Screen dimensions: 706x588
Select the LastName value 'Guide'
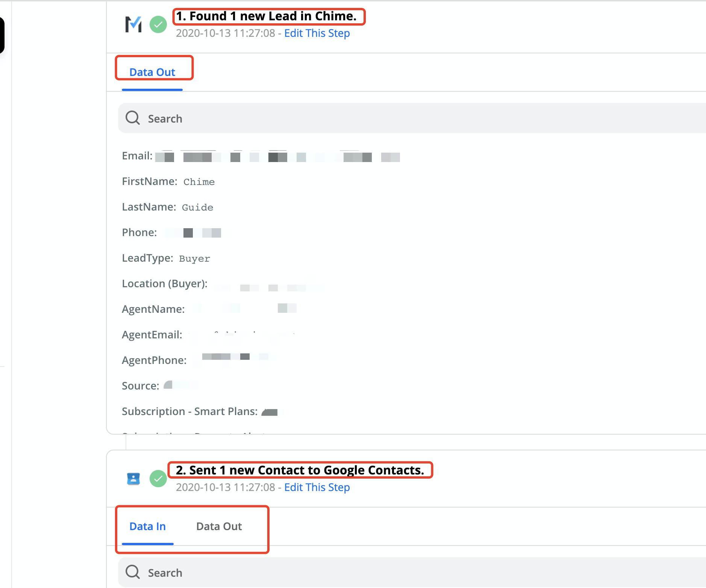(197, 208)
